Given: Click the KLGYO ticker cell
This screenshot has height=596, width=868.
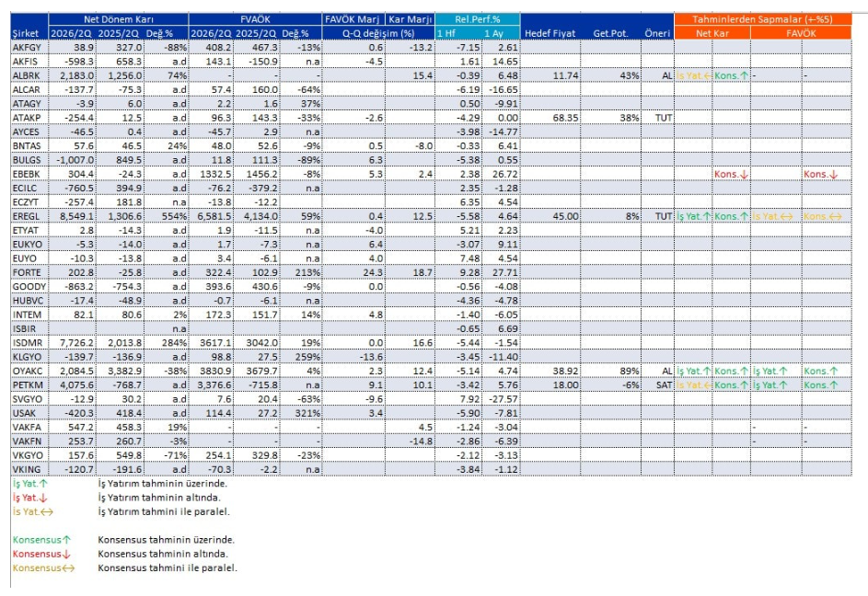Looking at the screenshot, I should (x=29, y=356).
